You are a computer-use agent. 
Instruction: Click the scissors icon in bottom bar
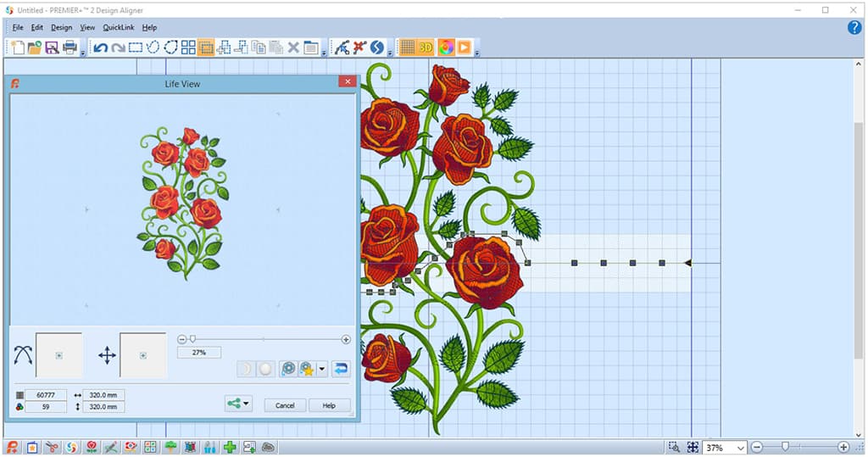point(52,447)
